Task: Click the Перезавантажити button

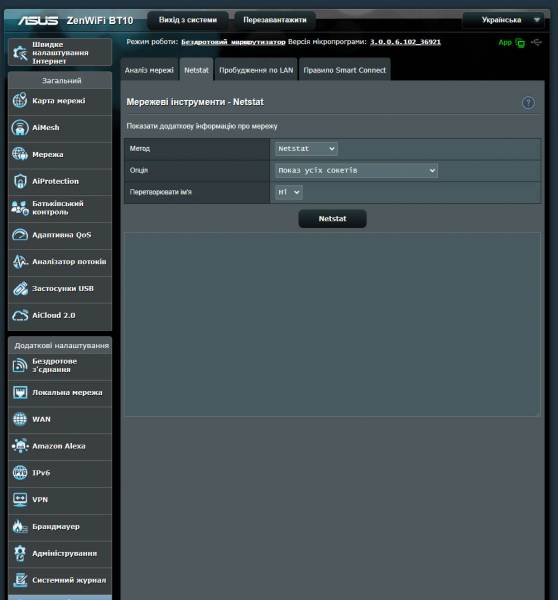Action: (275, 20)
